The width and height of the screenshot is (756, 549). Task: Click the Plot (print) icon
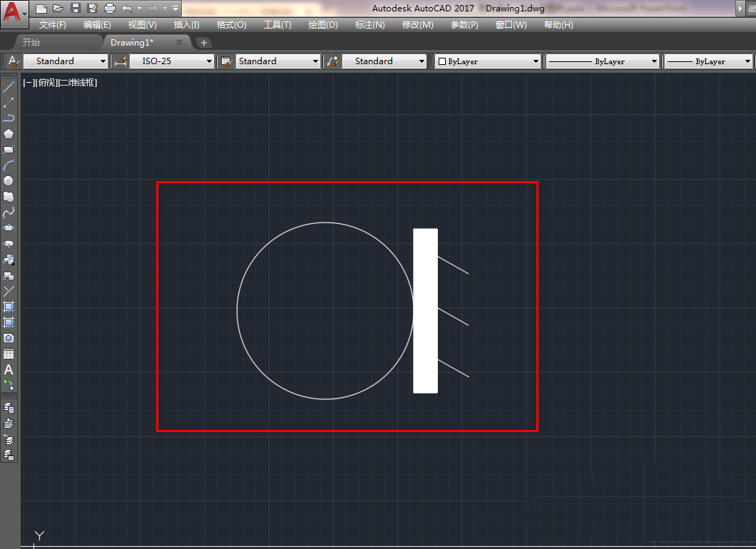109,9
